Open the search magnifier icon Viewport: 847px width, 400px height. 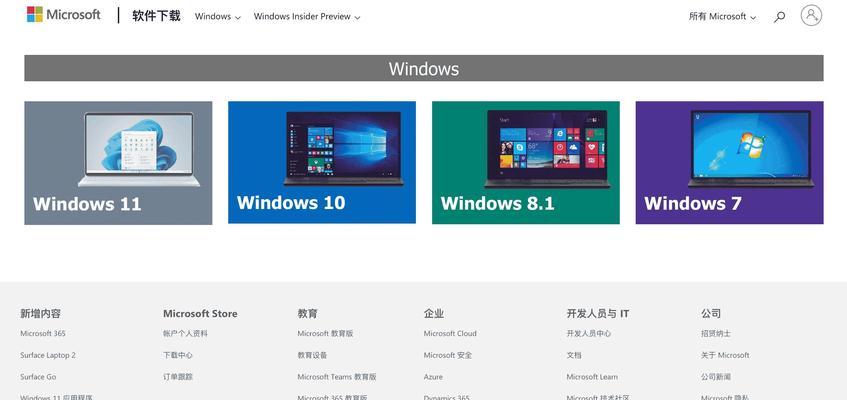point(779,17)
